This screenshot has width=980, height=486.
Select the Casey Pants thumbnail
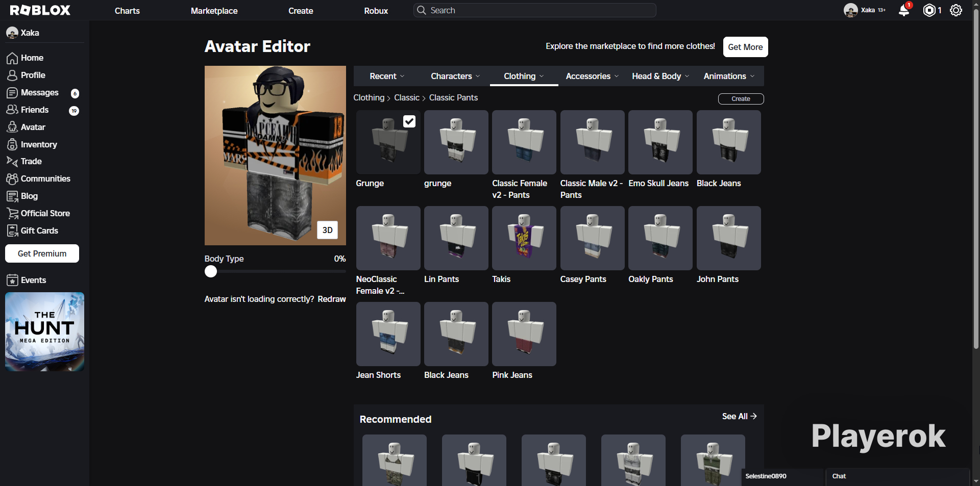593,238
